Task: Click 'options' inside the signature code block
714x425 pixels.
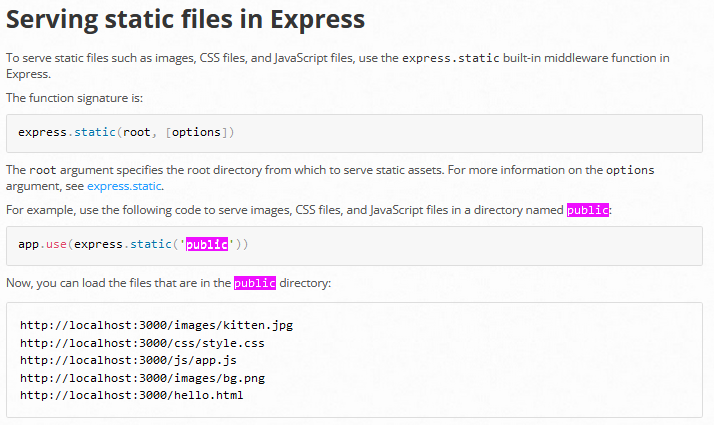Action: (x=196, y=132)
